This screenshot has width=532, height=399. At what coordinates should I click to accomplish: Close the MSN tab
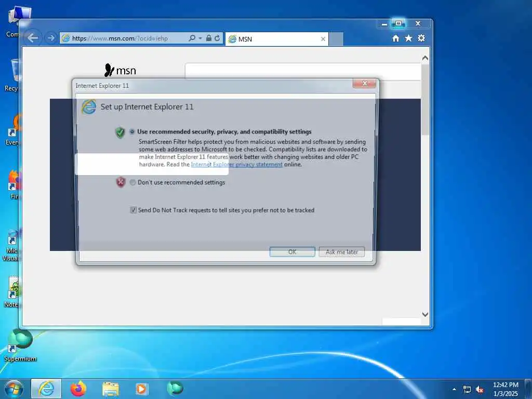tap(323, 39)
